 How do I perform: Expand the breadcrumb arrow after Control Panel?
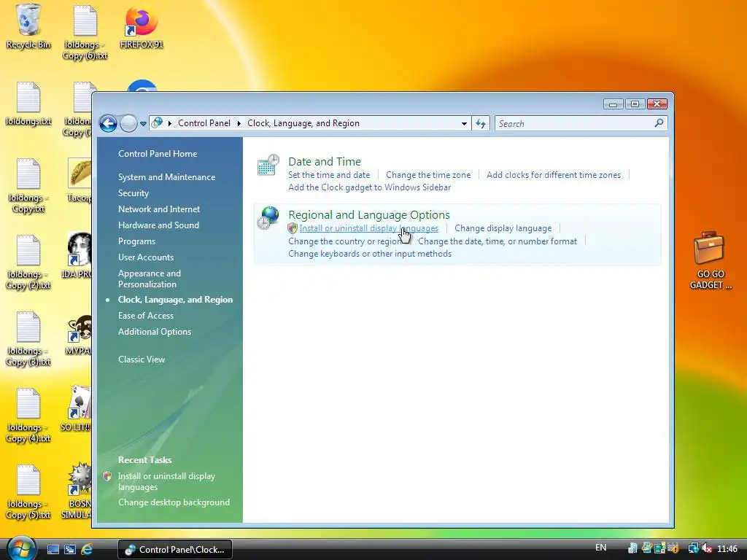(x=239, y=123)
